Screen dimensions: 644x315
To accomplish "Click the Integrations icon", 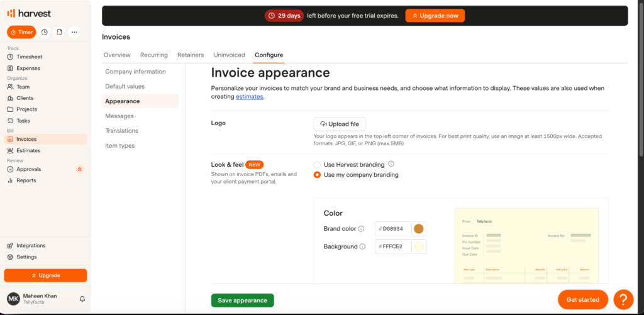I will [10, 246].
